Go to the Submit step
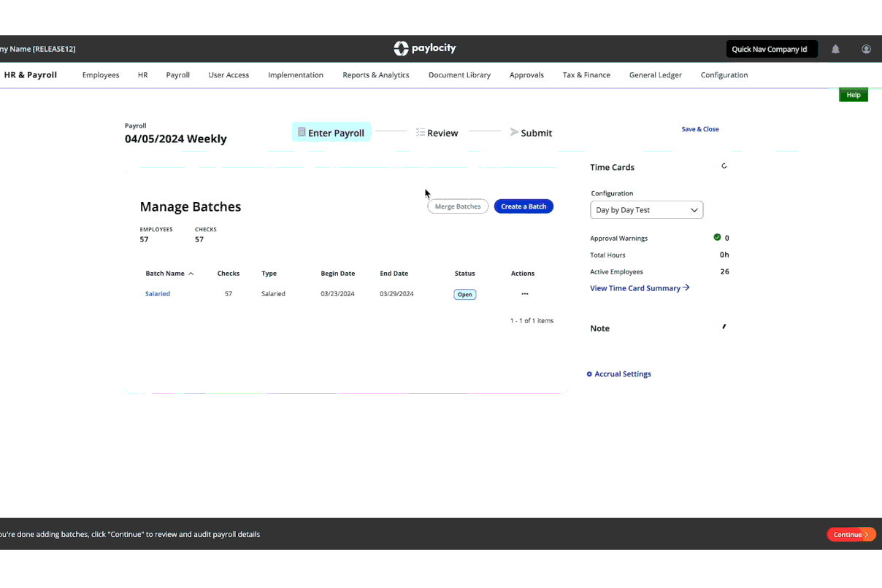Viewport: 882px width, 588px height. [x=531, y=133]
